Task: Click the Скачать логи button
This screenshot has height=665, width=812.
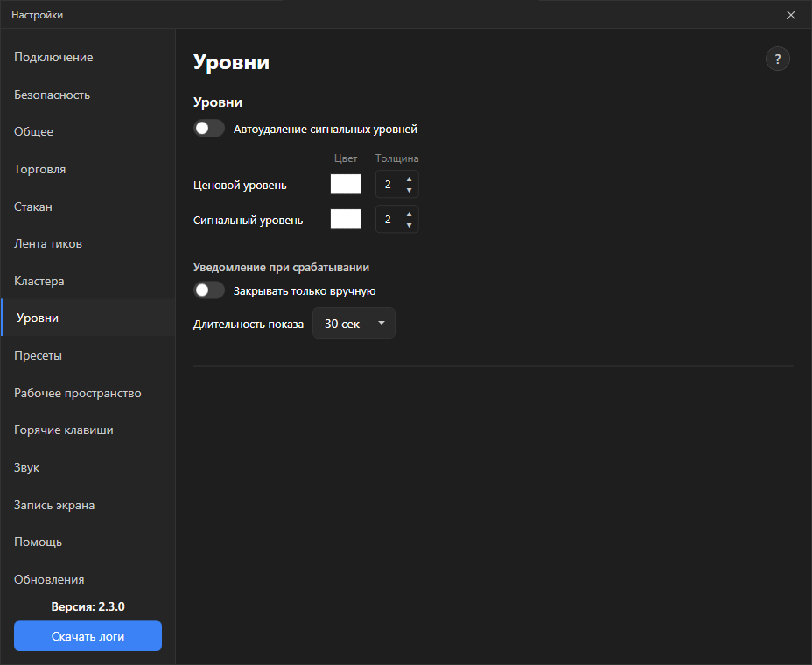Action: [88, 636]
